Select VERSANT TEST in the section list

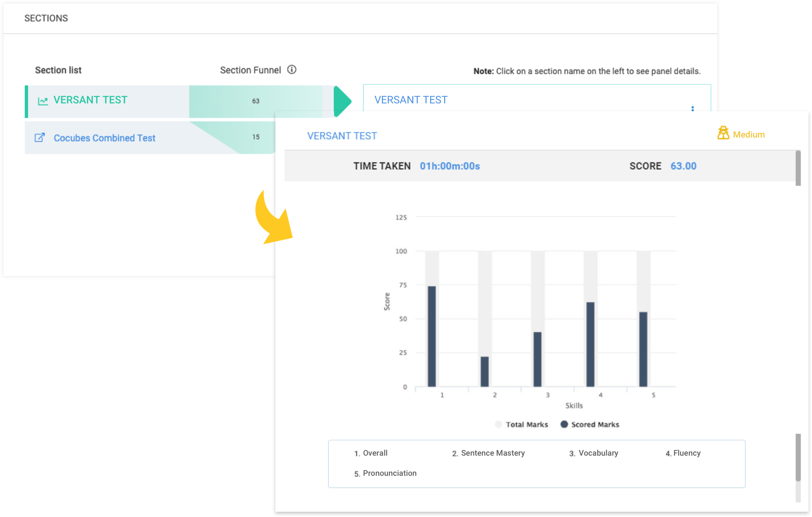[90, 100]
